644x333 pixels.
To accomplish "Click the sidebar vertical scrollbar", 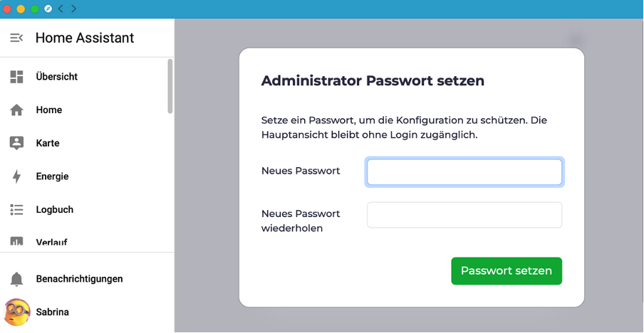I will coord(170,86).
